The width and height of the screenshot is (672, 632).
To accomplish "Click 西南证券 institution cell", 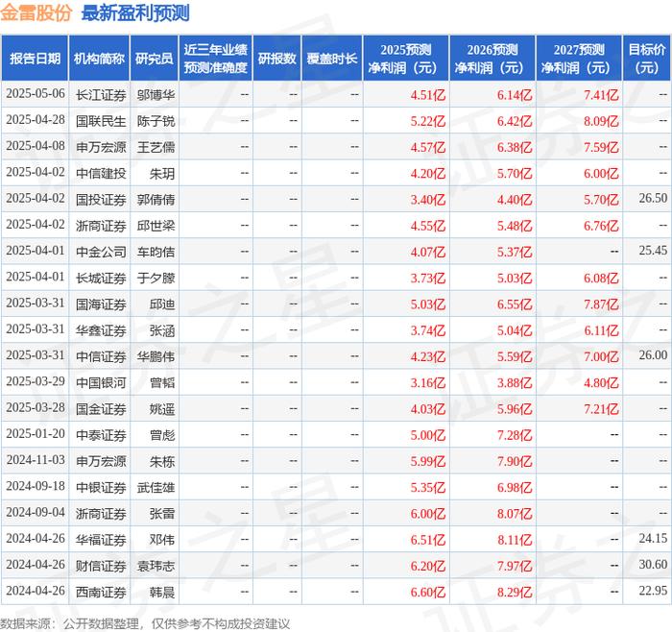I will [101, 592].
